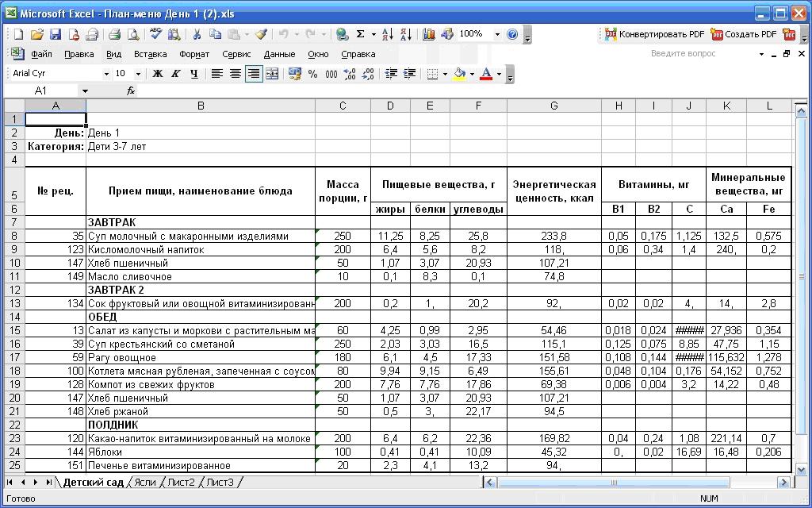
Task: Align text to the left
Action: (217, 74)
